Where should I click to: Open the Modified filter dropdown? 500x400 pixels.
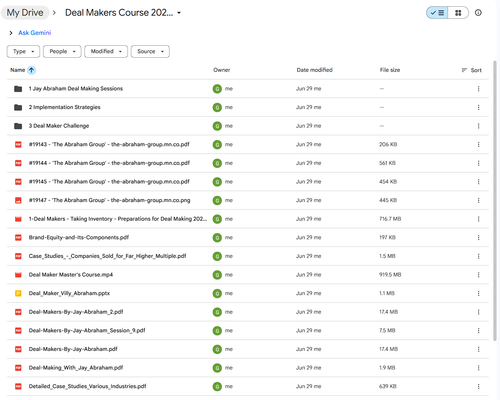106,51
